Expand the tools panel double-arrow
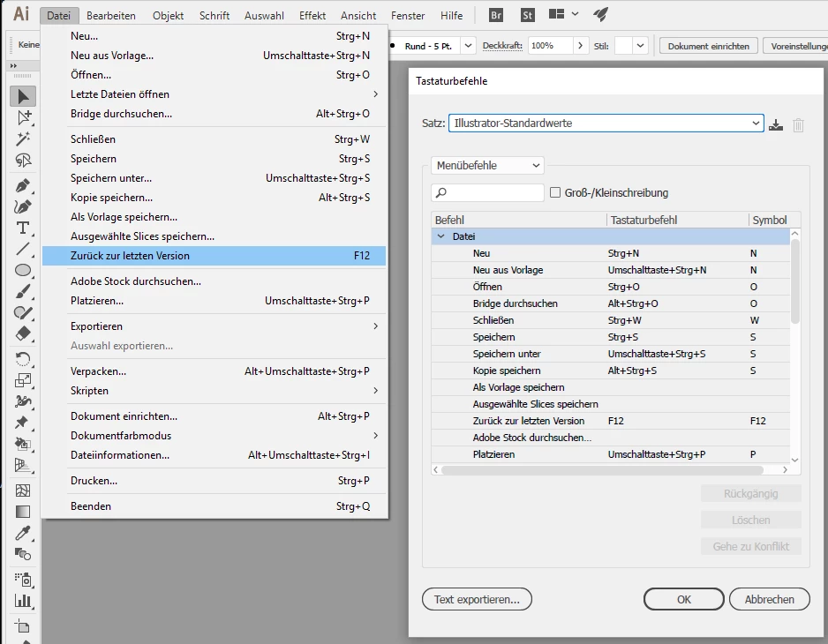828x644 pixels. point(14,65)
